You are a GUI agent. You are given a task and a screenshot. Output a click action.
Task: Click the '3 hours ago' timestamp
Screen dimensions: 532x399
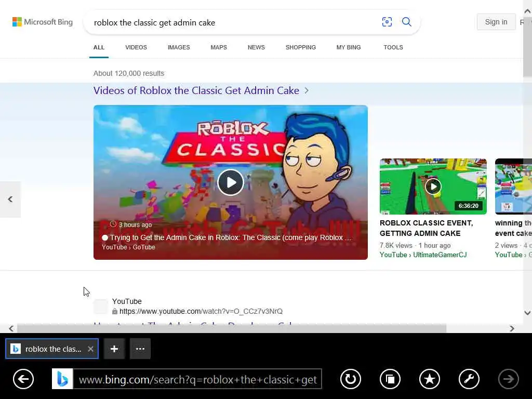tap(135, 224)
